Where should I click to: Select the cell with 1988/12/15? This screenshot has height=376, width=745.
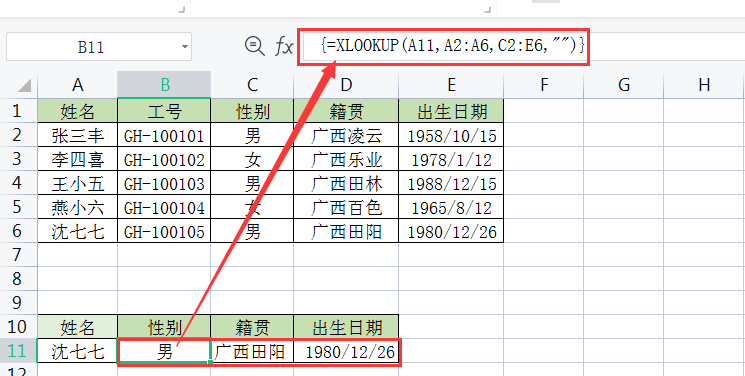451,183
